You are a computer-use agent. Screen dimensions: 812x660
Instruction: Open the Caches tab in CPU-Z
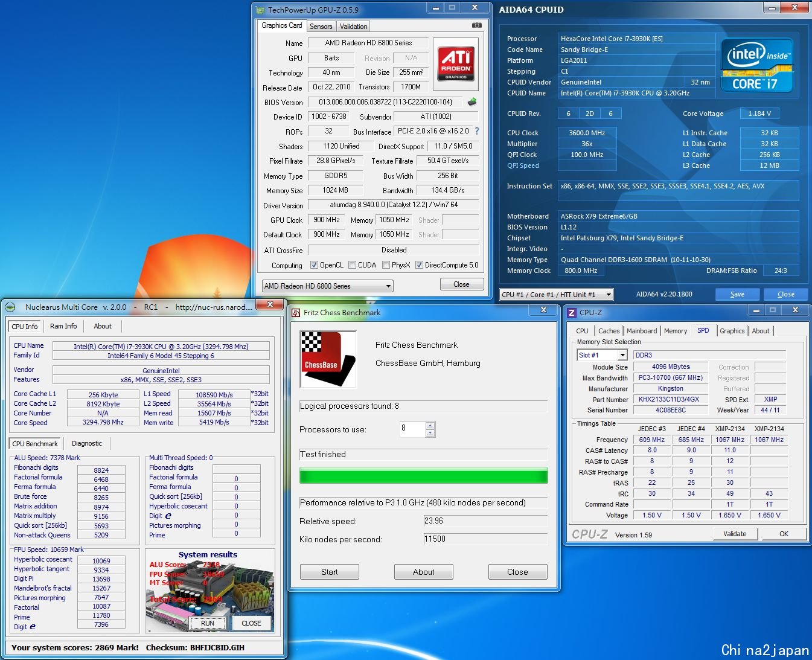coord(609,331)
